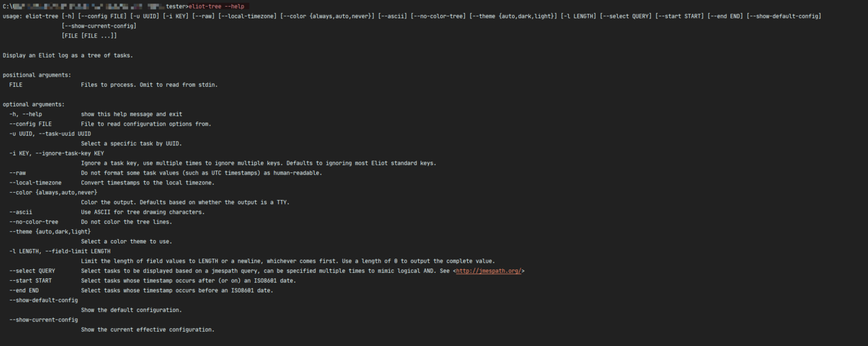The height and width of the screenshot is (346, 868).
Task: Click the 'usage: eliot-tree' line
Action: 412,16
